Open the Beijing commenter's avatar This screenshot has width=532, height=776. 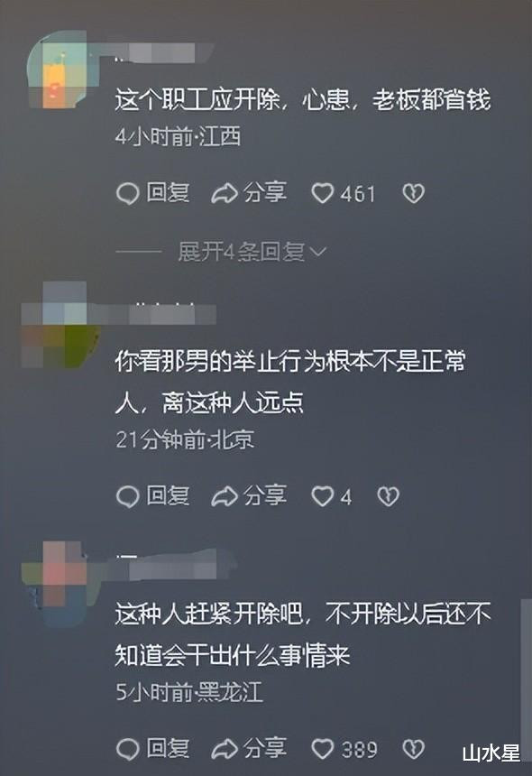point(59,325)
